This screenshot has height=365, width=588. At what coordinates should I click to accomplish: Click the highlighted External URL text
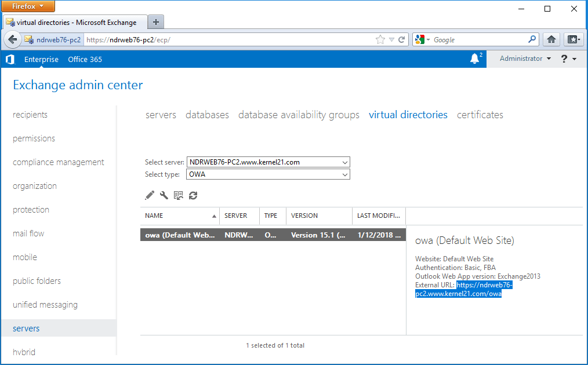click(x=464, y=289)
